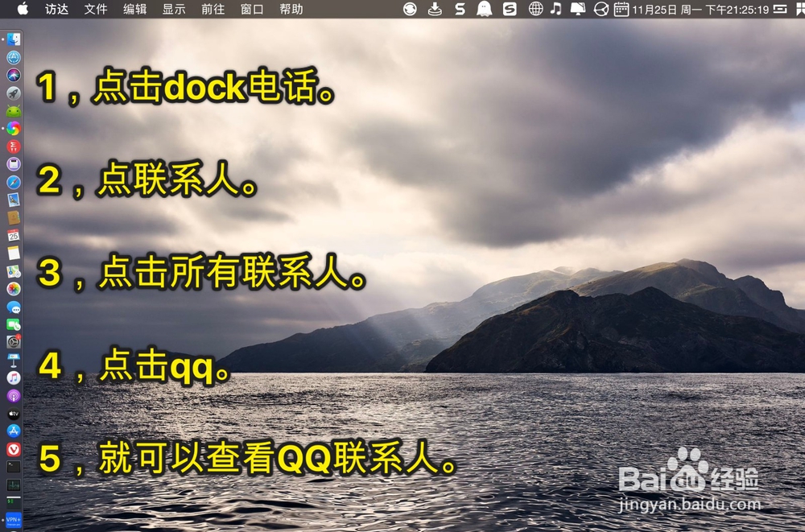
Task: Launch the Apple TV app
Action: coord(12,413)
